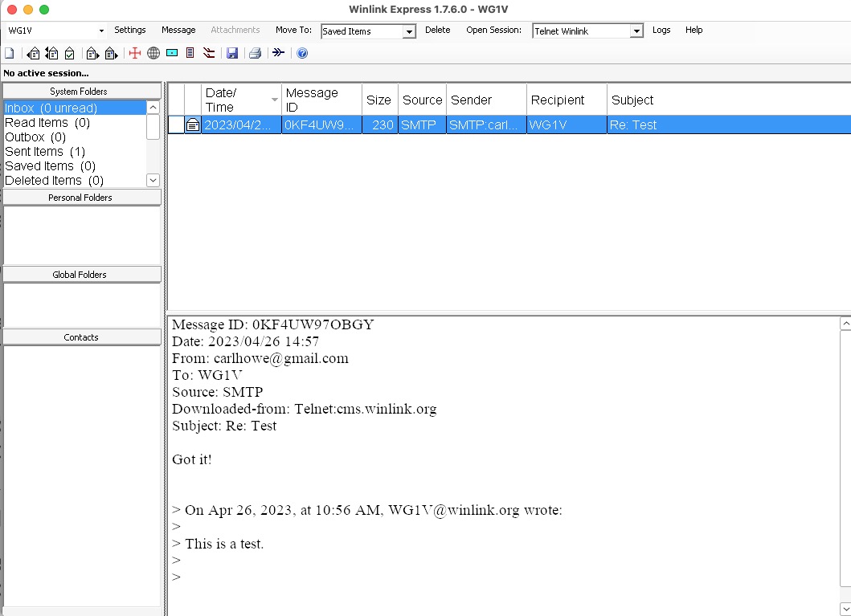851x616 pixels.
Task: Click the Delete button
Action: click(438, 31)
